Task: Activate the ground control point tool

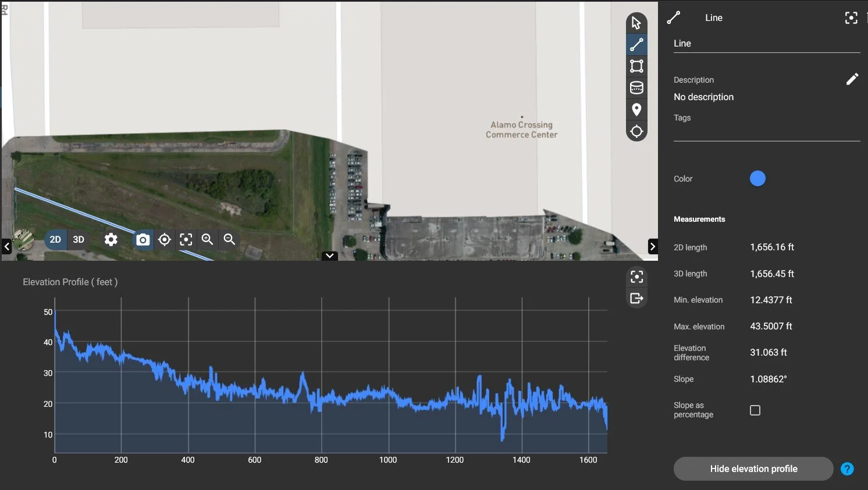Action: (x=636, y=132)
